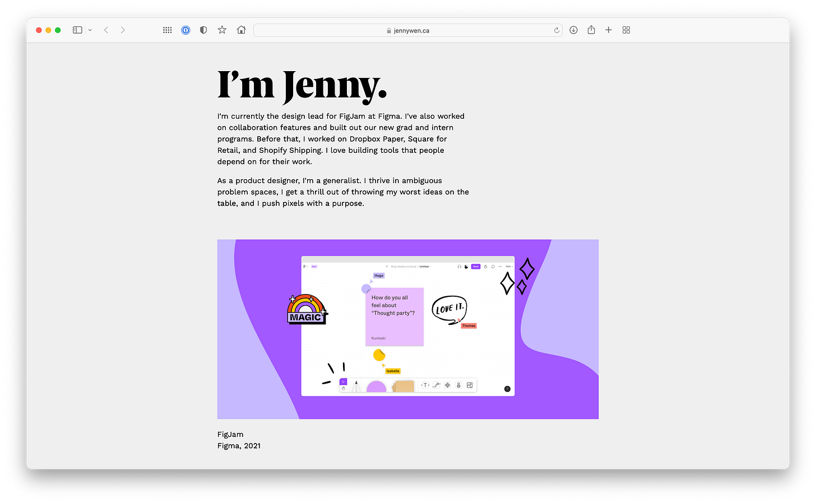This screenshot has width=816, height=504.
Task: Open the apps grid launcher icon
Action: point(167,30)
